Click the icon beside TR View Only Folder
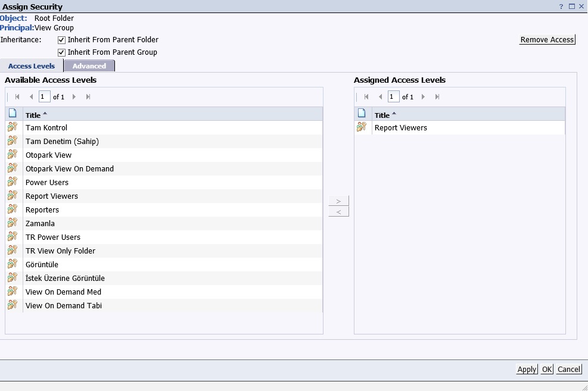This screenshot has width=588, height=391. [x=13, y=250]
